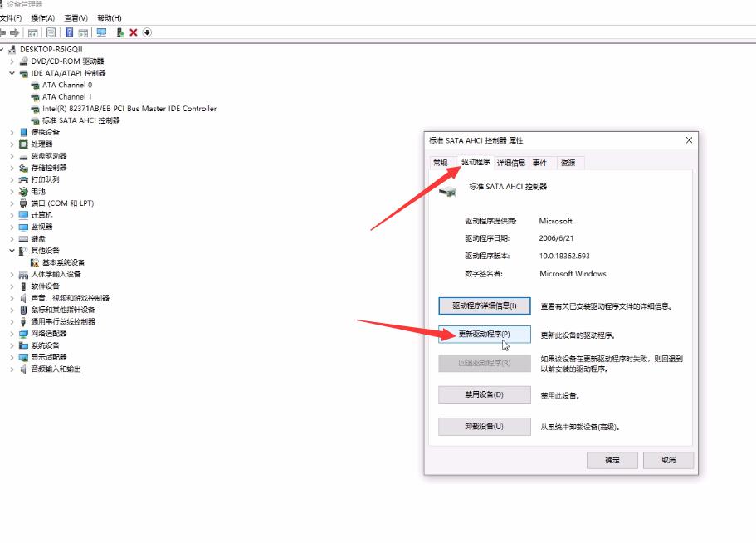Click the red X uninstall device icon
This screenshot has height=543, width=756.
(134, 32)
